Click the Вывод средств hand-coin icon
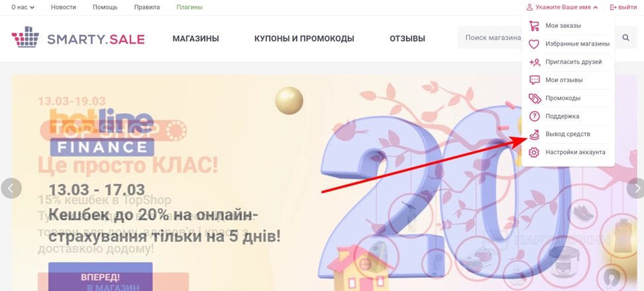644x291 pixels. pos(534,134)
